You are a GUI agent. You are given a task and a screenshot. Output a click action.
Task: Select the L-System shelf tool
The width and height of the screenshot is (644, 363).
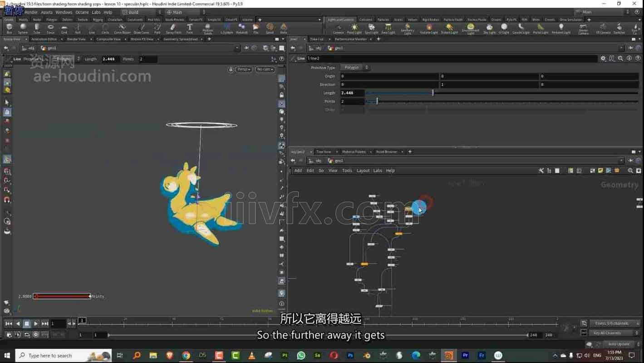coord(226,29)
